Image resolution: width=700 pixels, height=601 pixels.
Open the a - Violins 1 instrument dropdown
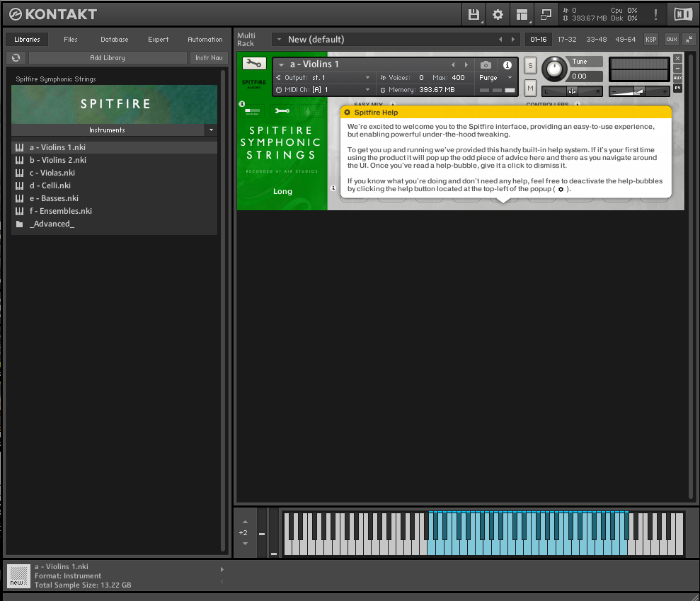click(281, 65)
